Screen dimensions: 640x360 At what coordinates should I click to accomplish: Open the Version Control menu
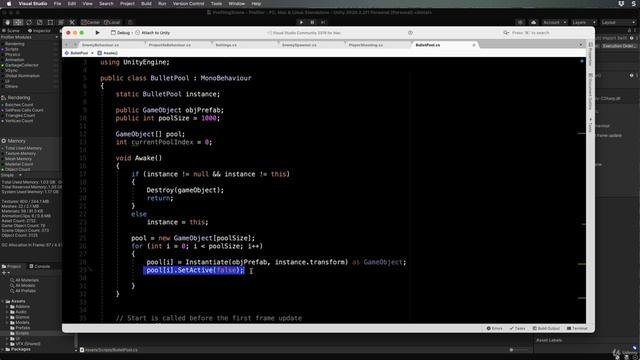point(189,4)
